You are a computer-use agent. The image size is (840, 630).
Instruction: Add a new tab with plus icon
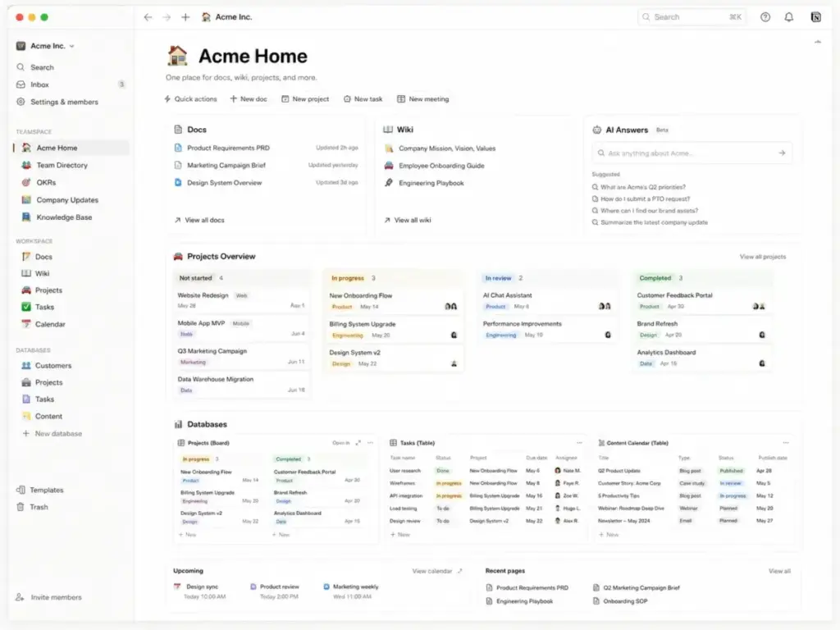point(185,17)
